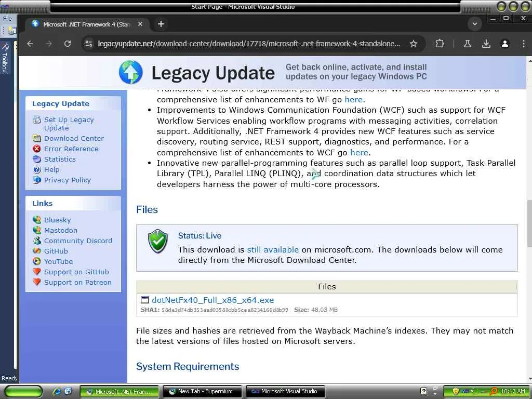Open Set Up Legacy Update link
This screenshot has height=399, width=532.
(69, 124)
